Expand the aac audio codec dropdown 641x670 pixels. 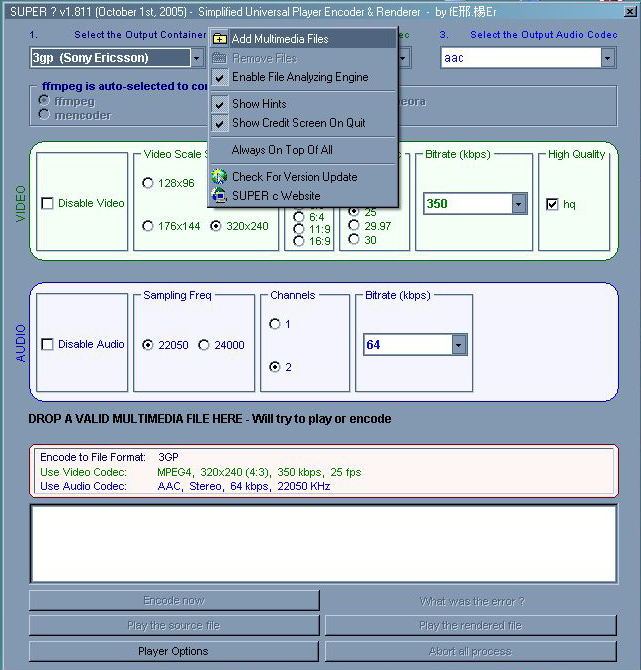(x=607, y=58)
